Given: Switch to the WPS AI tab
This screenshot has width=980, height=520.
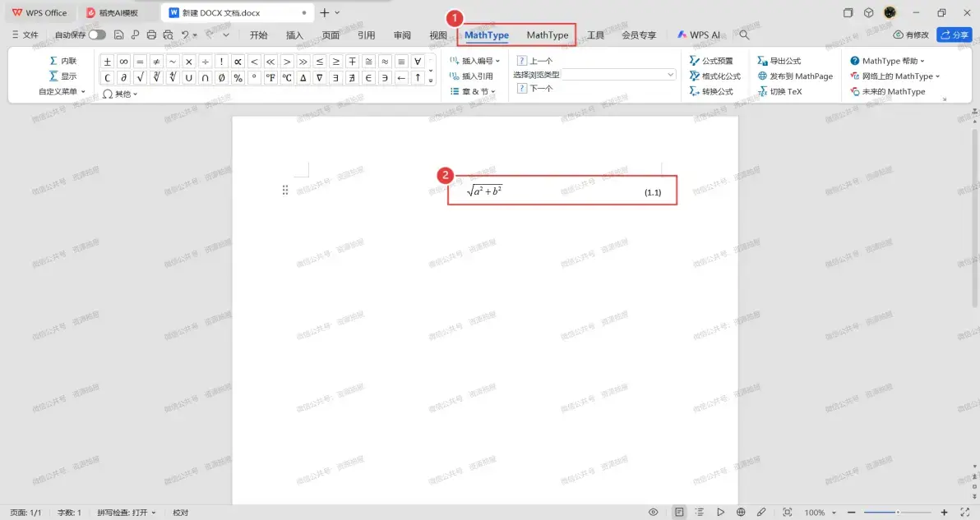Looking at the screenshot, I should pyautogui.click(x=699, y=35).
